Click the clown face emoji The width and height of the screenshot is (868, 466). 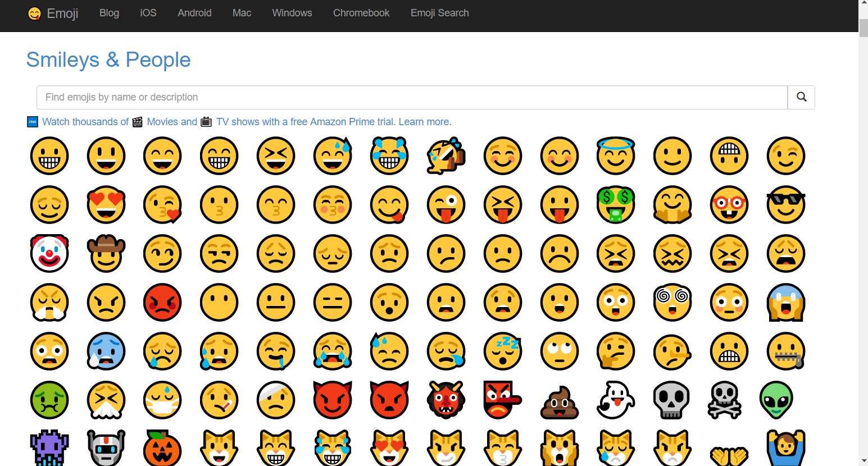point(49,254)
